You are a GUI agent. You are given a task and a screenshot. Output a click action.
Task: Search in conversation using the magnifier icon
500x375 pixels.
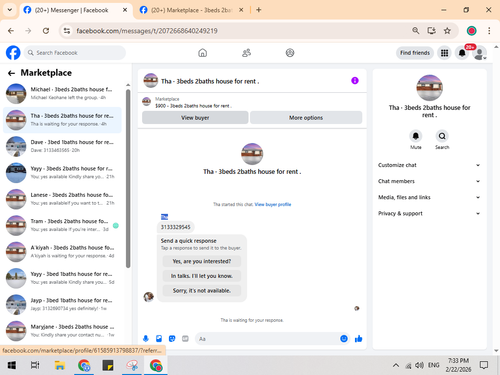click(x=442, y=136)
